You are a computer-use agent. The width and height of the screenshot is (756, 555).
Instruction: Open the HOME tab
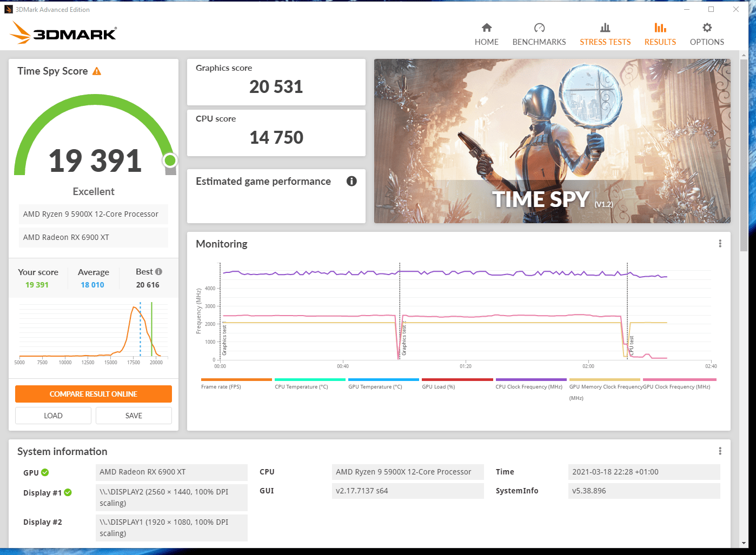click(x=487, y=35)
